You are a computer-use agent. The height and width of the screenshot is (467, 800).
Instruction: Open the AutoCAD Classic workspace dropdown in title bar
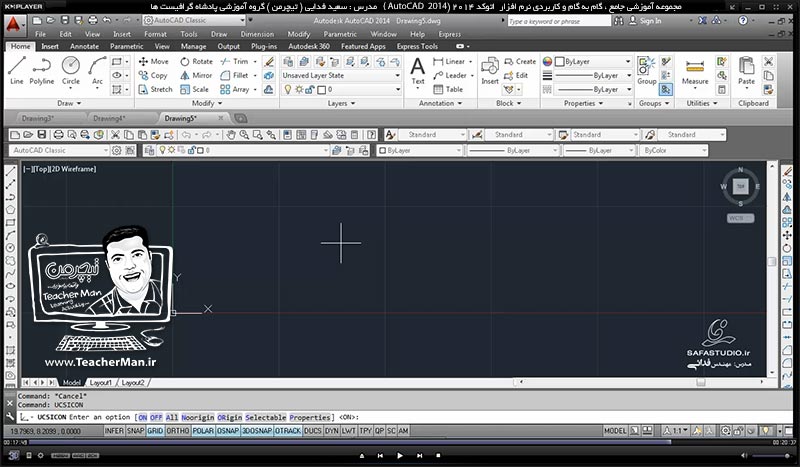(x=194, y=20)
